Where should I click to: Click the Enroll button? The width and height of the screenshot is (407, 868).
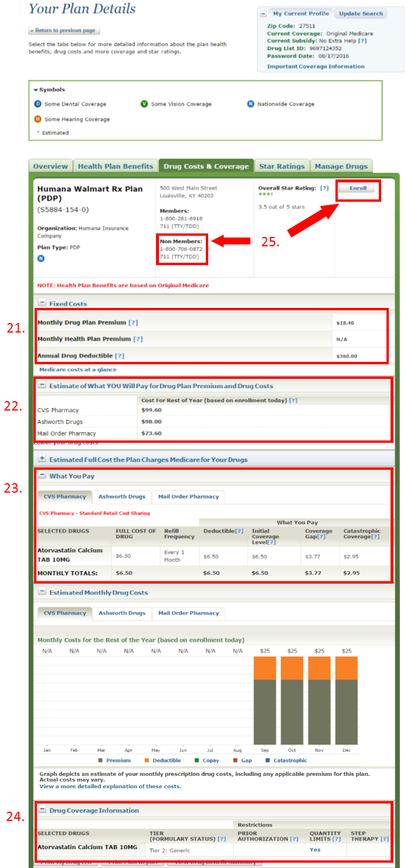tap(358, 188)
